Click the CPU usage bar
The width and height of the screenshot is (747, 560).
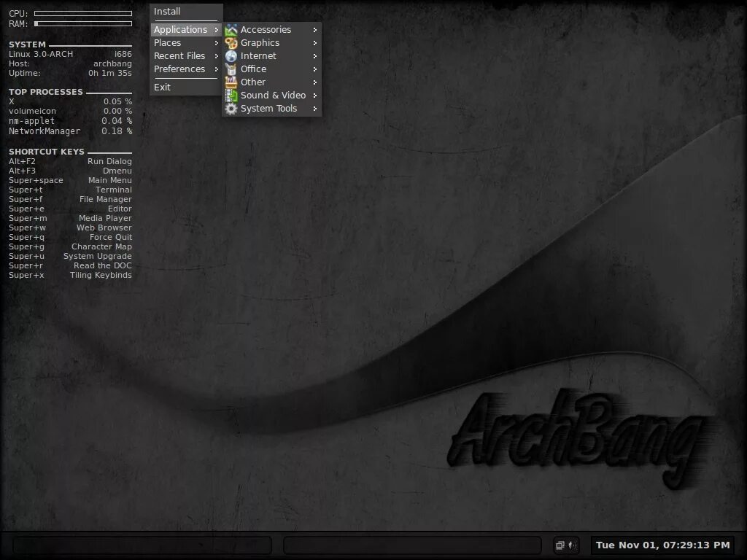click(83, 13)
